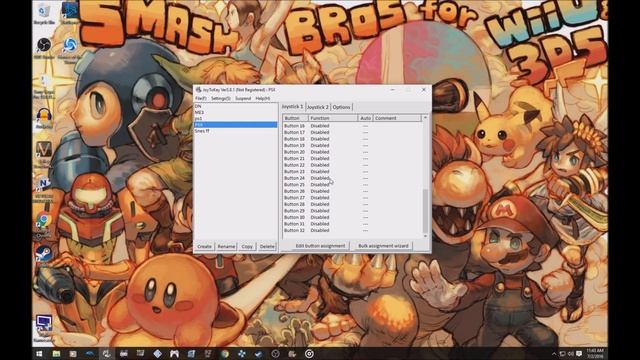This screenshot has height=360, width=640.
Task: Select the highlighted fourth profile
Action: click(235, 124)
